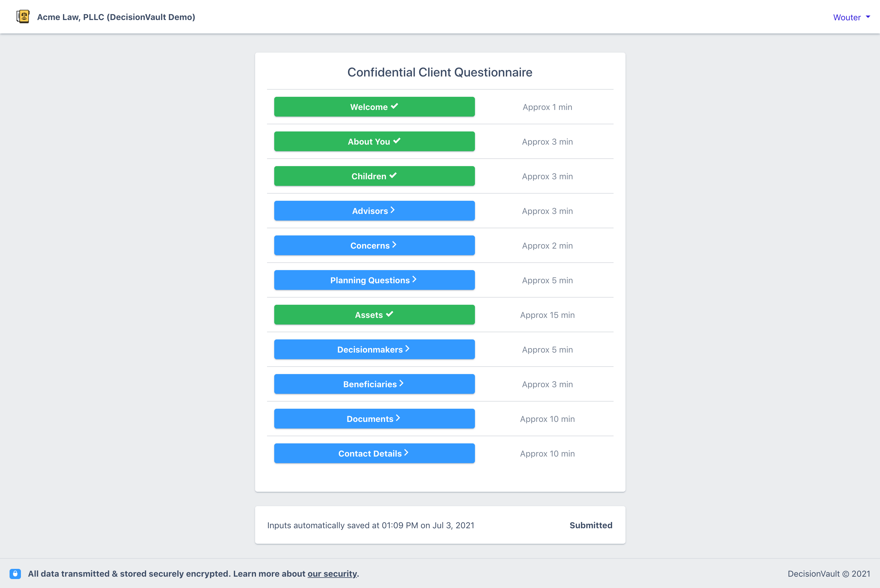The height and width of the screenshot is (588, 880).
Task: Open the Contact Details section
Action: tap(374, 453)
